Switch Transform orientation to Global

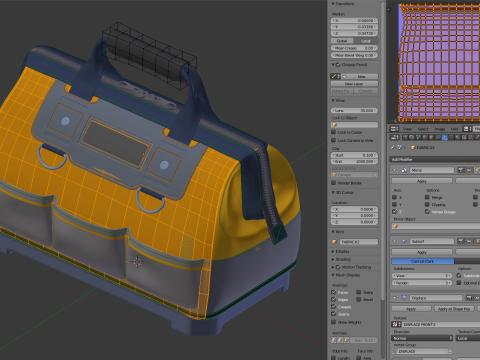click(x=342, y=41)
